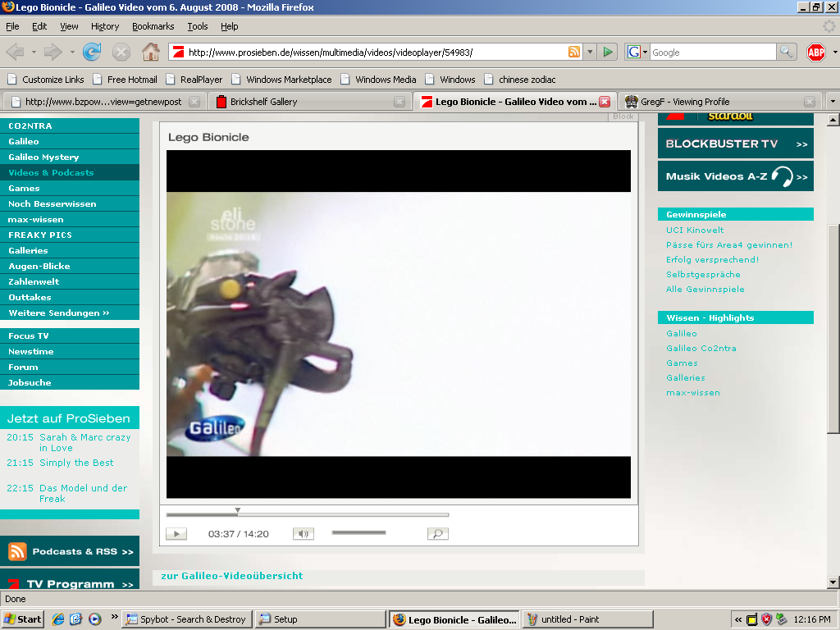Play the Lego Bionicle video
The image size is (840, 630).
click(176, 533)
